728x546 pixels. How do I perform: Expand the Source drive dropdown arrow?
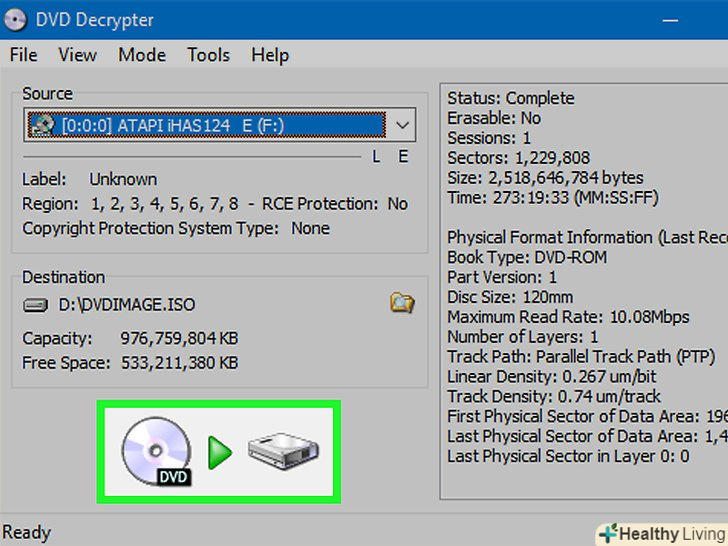(401, 126)
